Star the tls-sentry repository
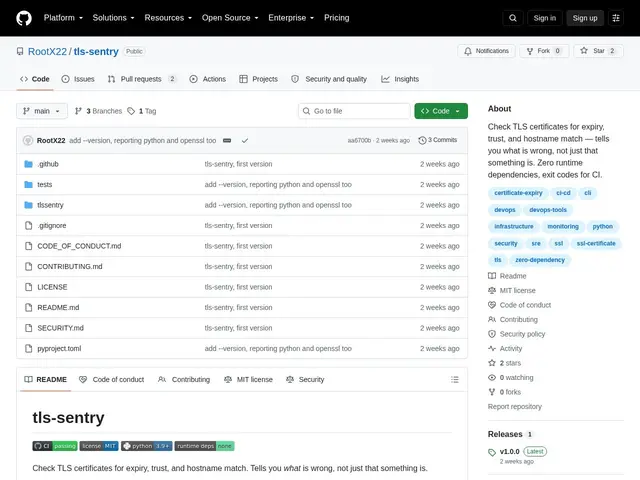The width and height of the screenshot is (640, 480). [598, 51]
